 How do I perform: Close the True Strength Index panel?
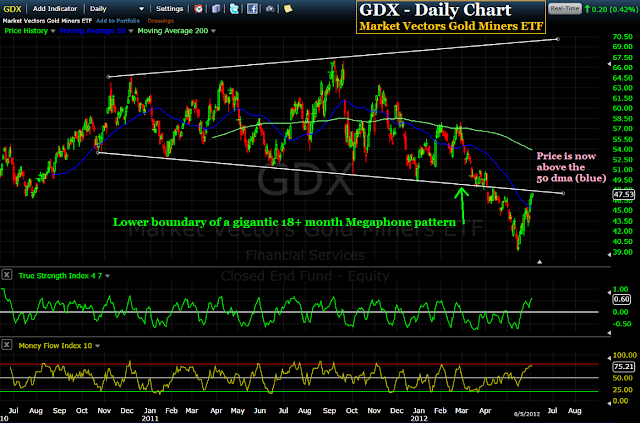click(x=7, y=275)
